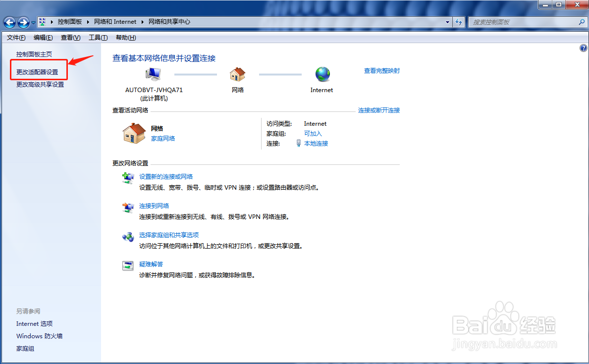Image resolution: width=589 pixels, height=364 pixels.
Task: Click the 选择家庭组和共享选项 icon
Action: (x=128, y=237)
